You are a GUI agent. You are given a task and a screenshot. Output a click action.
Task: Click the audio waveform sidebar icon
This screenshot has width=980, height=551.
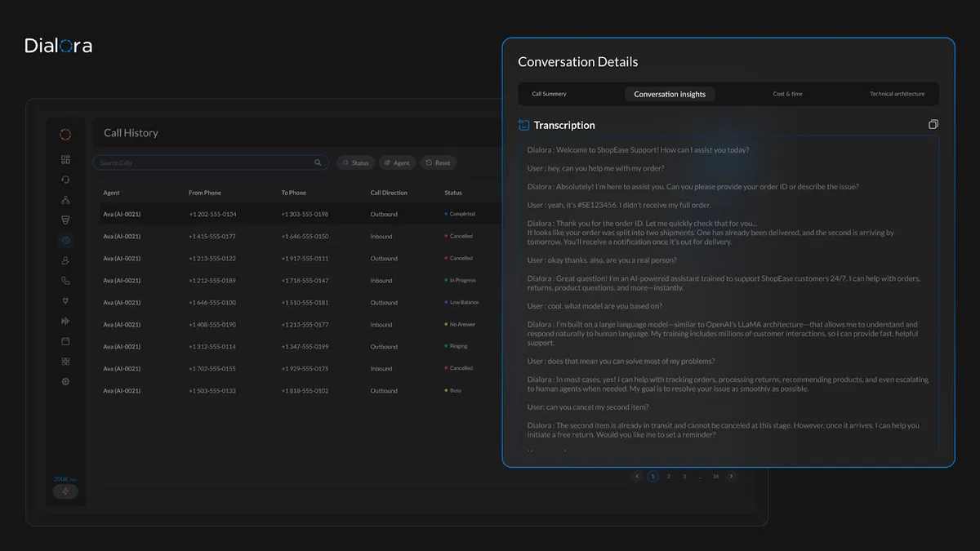65,321
